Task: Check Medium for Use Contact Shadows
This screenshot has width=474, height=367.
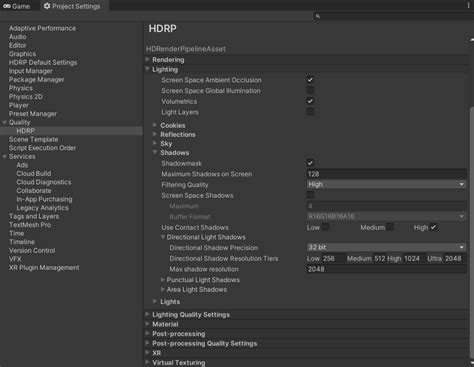Action: [390, 227]
